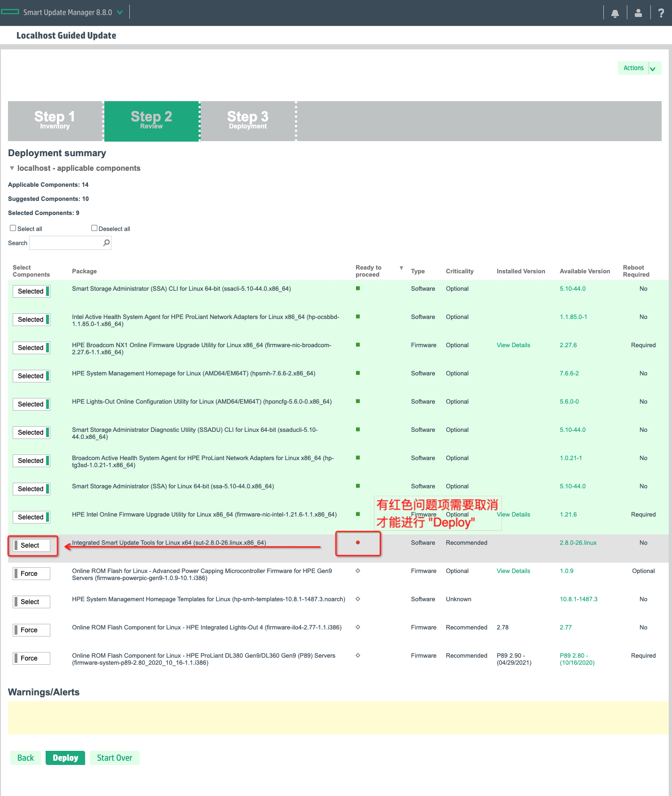The height and width of the screenshot is (796, 672).
Task: Click the HPE logo in the header
Action: click(x=10, y=12)
